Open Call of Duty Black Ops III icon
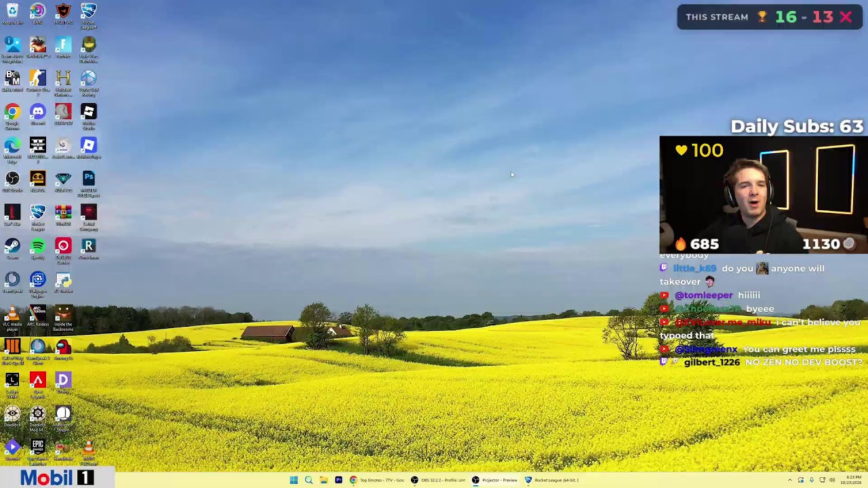This screenshot has width=868, height=488. point(12,350)
